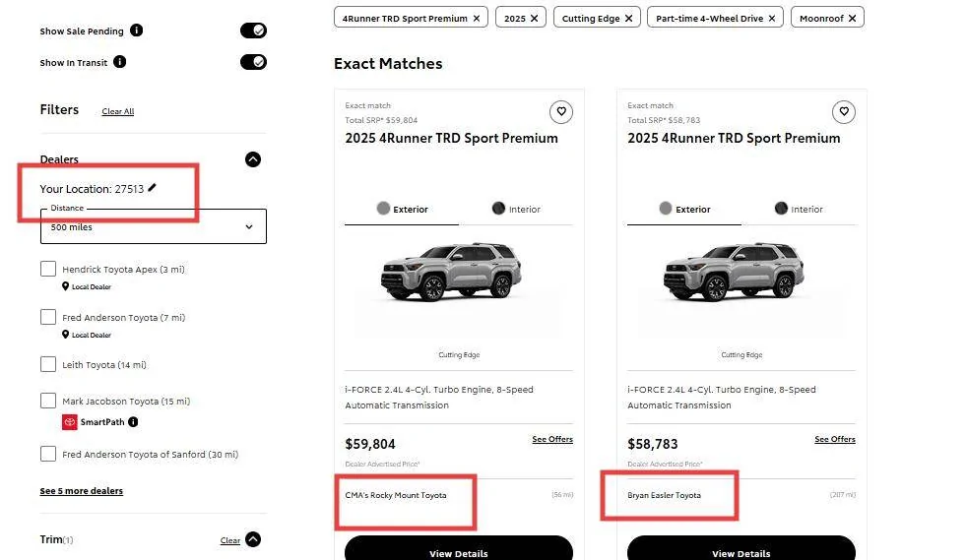Click the Show In Transit info icon

click(120, 62)
